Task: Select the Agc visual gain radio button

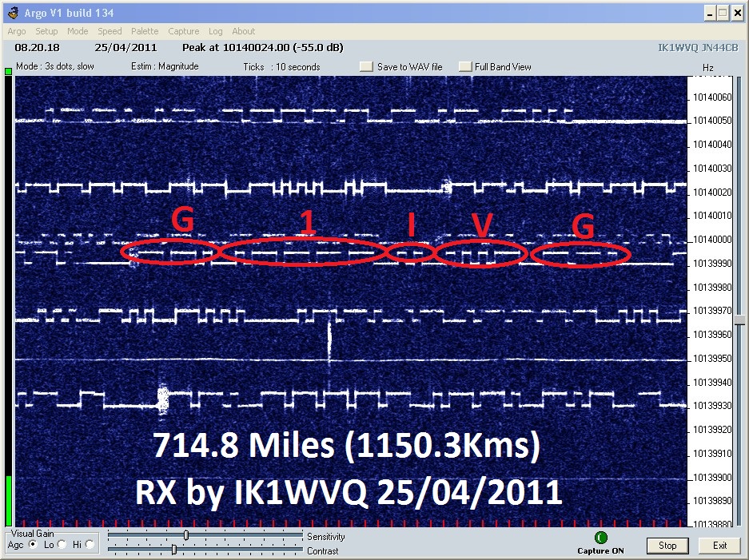Action: click(x=33, y=545)
